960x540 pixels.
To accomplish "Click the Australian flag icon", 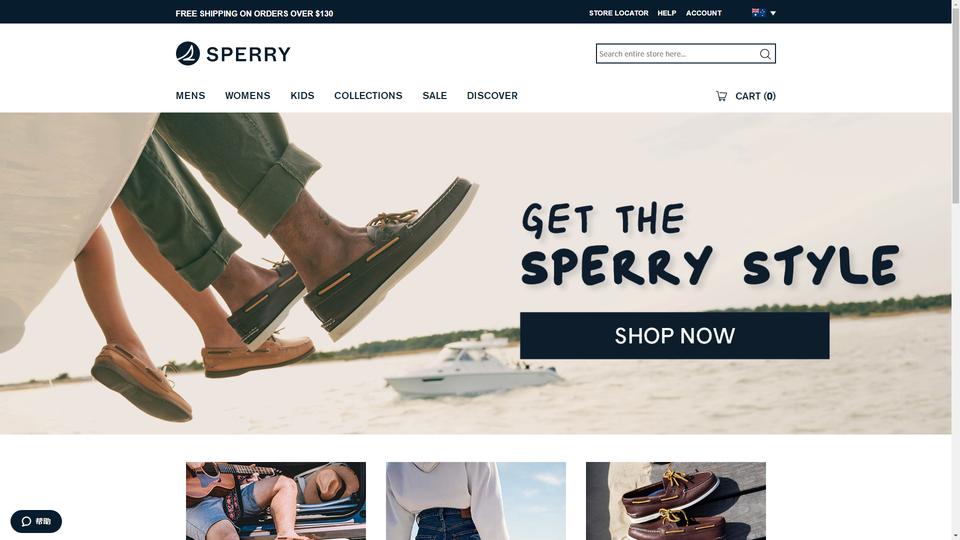I will [758, 12].
